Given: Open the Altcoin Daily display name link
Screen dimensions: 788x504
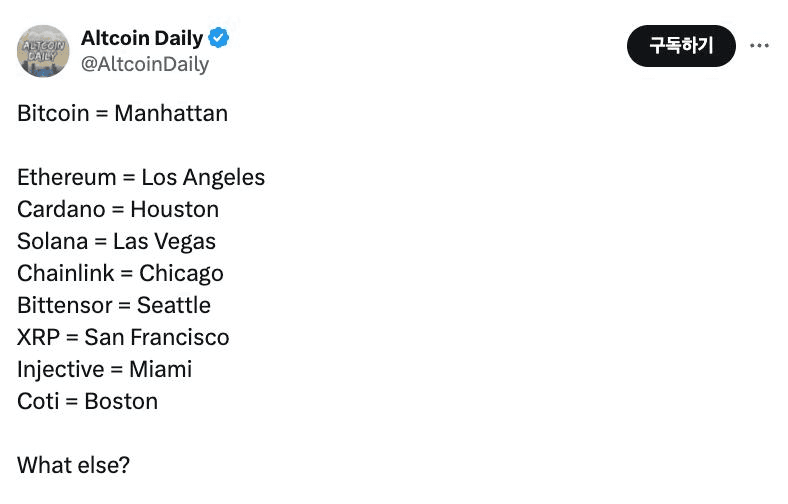Looking at the screenshot, I should [142, 38].
